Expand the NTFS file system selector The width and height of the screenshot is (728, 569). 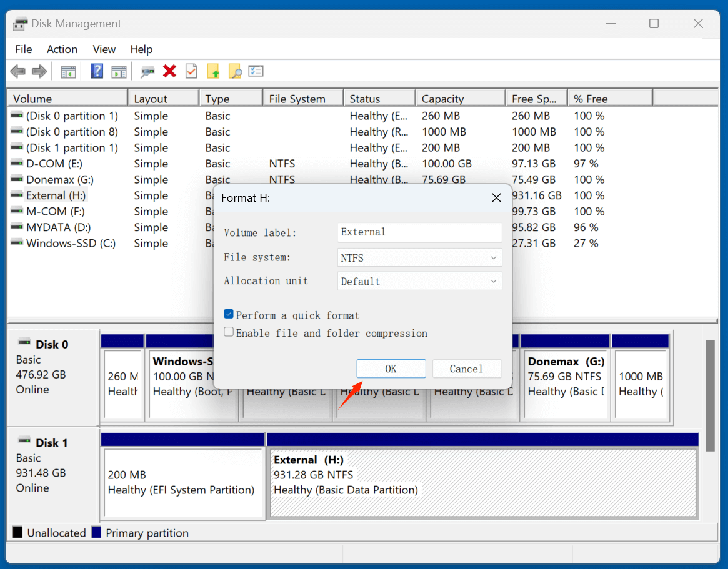(x=493, y=257)
